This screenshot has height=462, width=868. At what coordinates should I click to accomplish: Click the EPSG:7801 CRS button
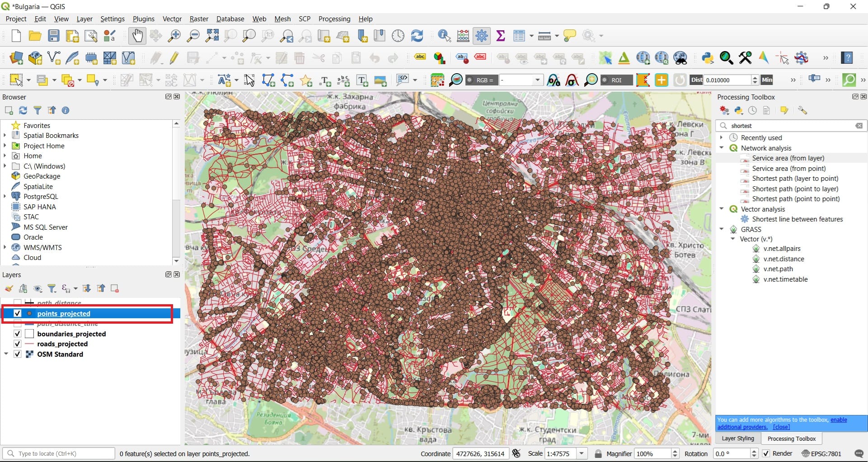point(821,453)
